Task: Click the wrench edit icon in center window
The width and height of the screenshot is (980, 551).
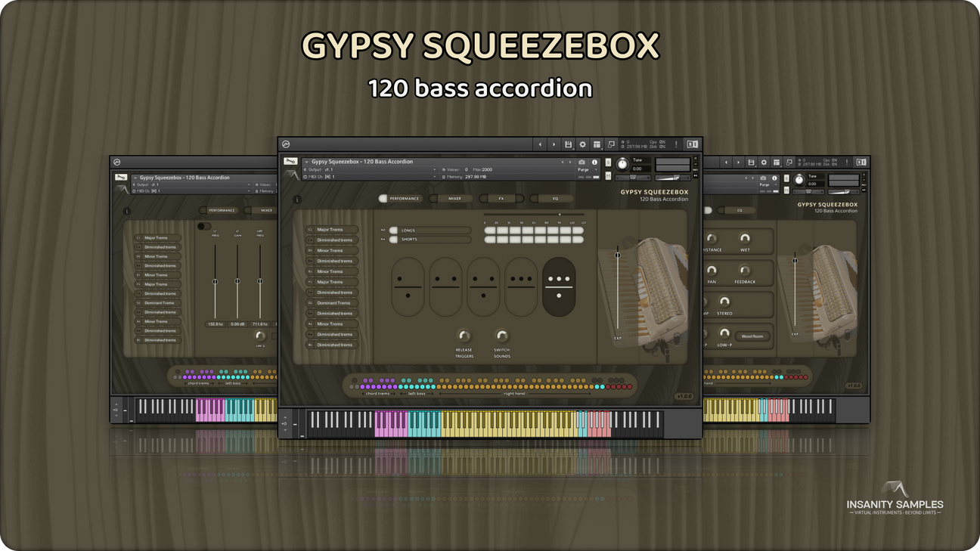Action: tap(290, 162)
